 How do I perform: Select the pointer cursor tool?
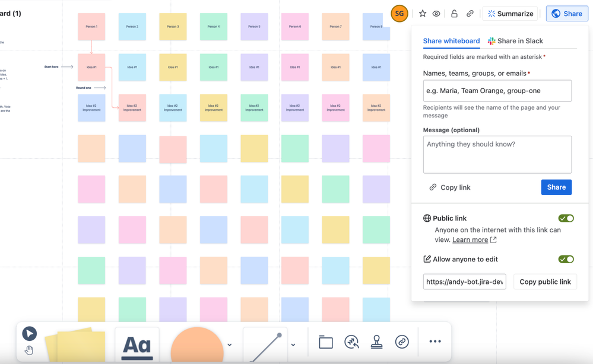[29, 334]
